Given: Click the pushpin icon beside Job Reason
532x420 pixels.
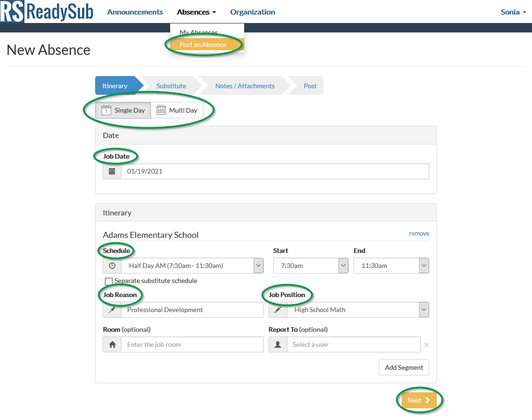Looking at the screenshot, I should pyautogui.click(x=111, y=310).
